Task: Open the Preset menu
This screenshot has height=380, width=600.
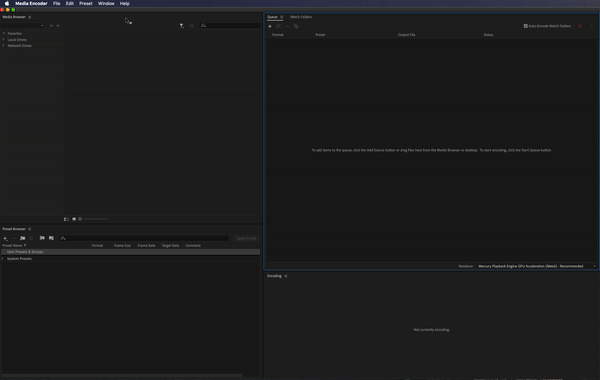Action: click(x=86, y=3)
